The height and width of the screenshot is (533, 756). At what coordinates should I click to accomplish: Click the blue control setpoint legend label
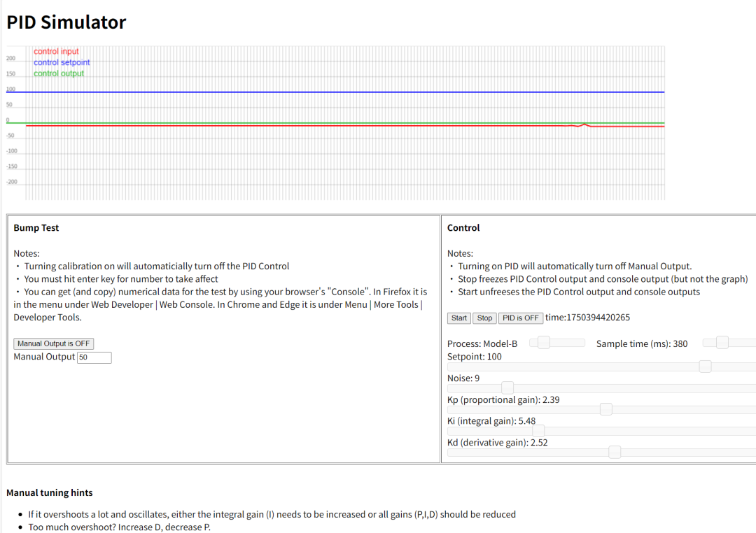click(x=62, y=63)
